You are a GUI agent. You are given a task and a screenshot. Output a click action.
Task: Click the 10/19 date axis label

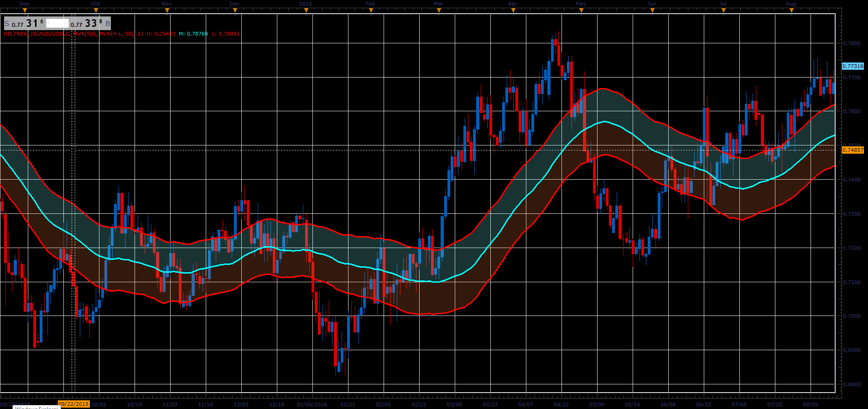(134, 404)
